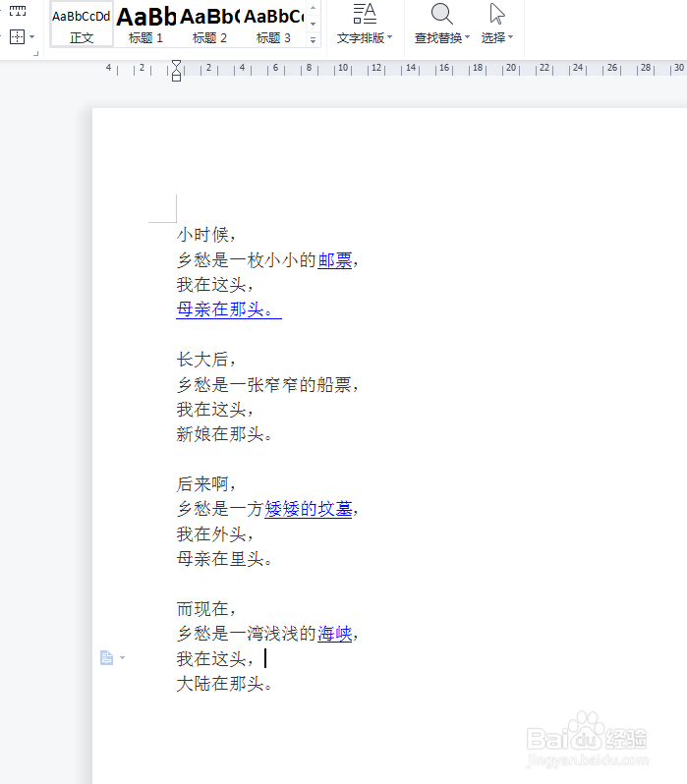Apply the 标题 1 heading style
Viewport: 687px width, 784px height.
coord(145,25)
